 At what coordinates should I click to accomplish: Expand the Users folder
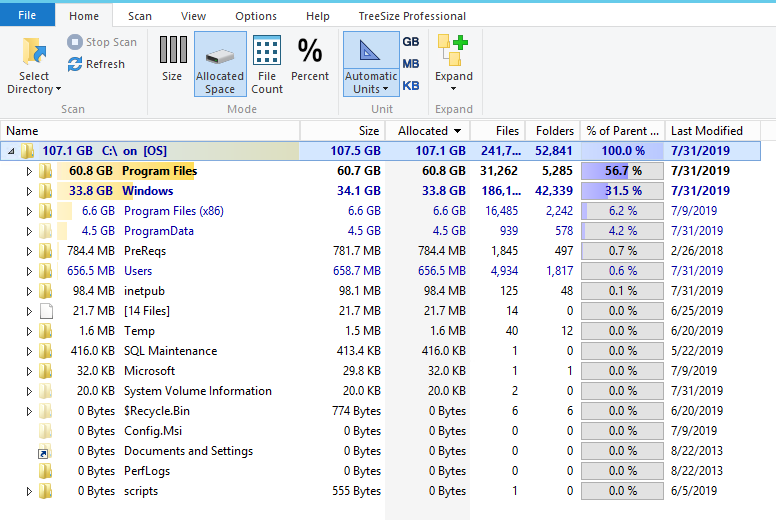(x=29, y=271)
